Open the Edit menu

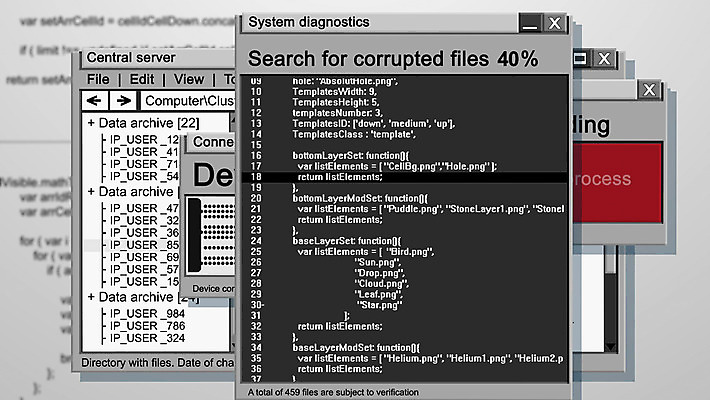(142, 79)
